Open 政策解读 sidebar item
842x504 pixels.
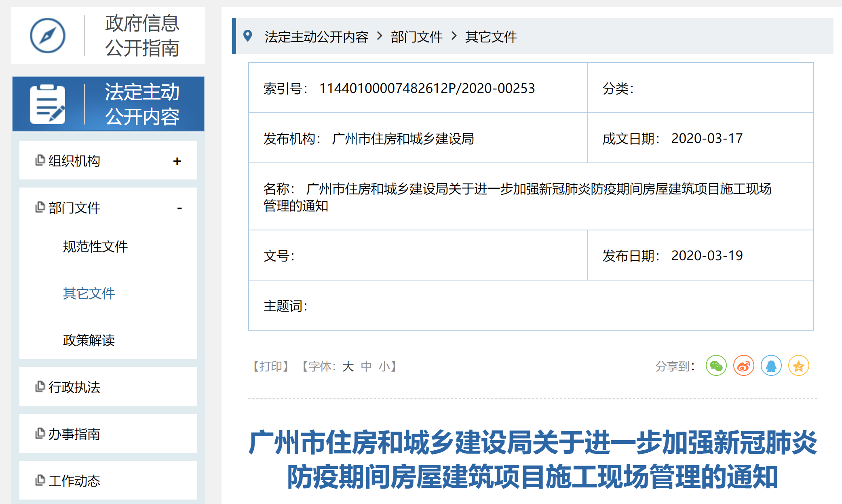click(x=89, y=340)
